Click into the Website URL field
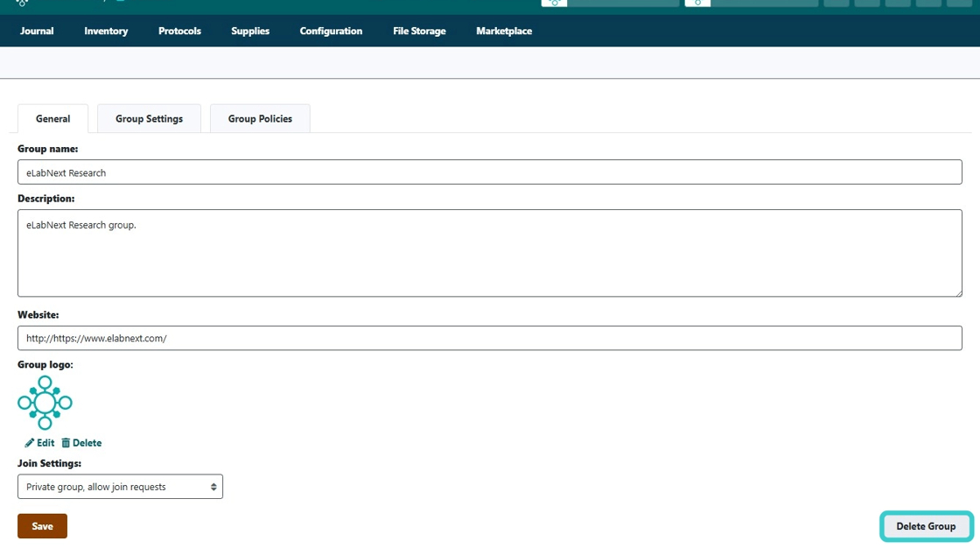980x548 pixels. tap(489, 338)
